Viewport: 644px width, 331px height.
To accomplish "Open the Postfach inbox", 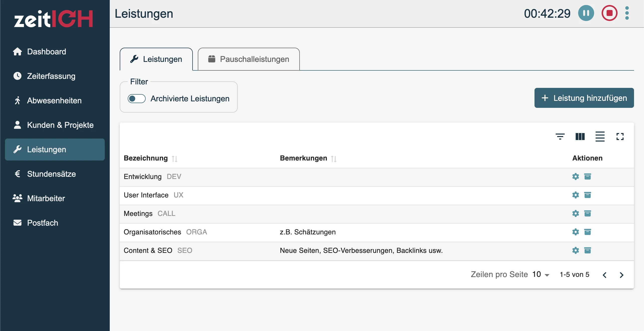I will tap(55, 223).
